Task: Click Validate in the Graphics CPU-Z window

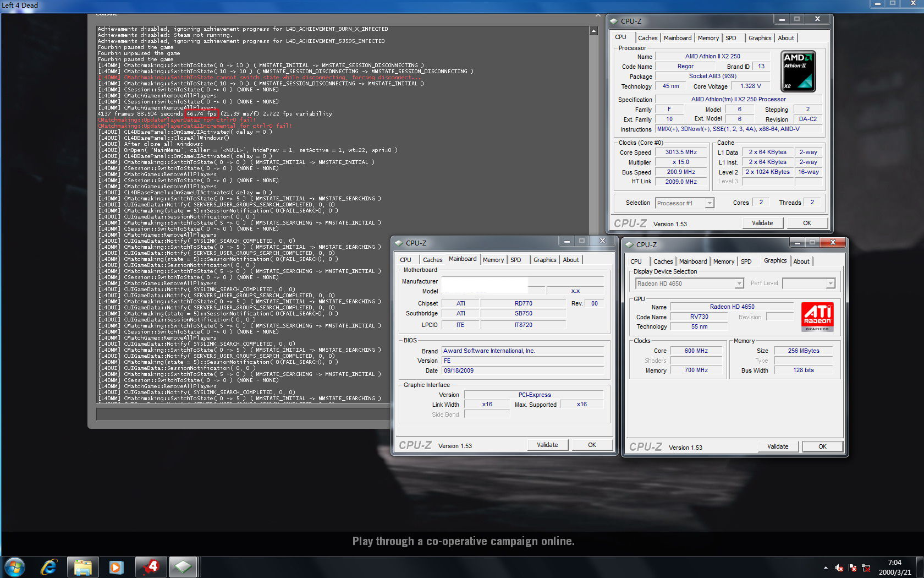Action: (x=778, y=446)
